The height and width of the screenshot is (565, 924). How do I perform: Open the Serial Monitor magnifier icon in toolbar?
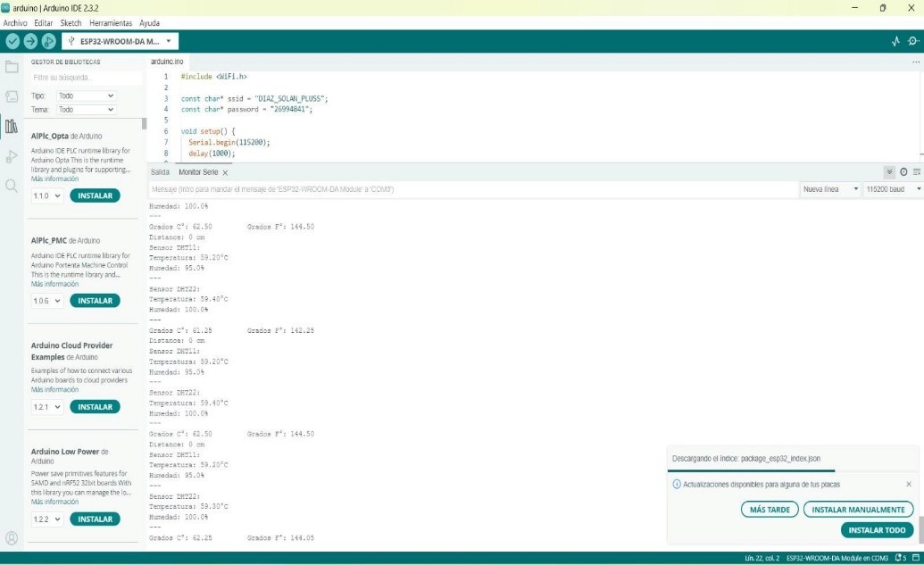[x=913, y=41]
